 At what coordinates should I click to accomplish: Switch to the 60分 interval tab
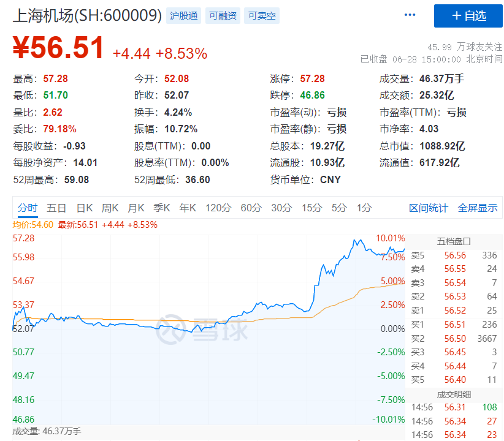251,208
